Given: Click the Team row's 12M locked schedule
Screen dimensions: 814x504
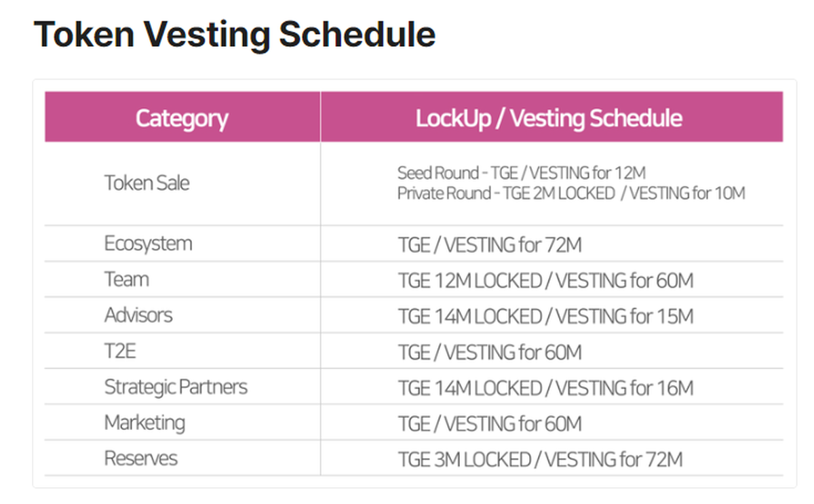Looking at the screenshot, I should pyautogui.click(x=545, y=280).
